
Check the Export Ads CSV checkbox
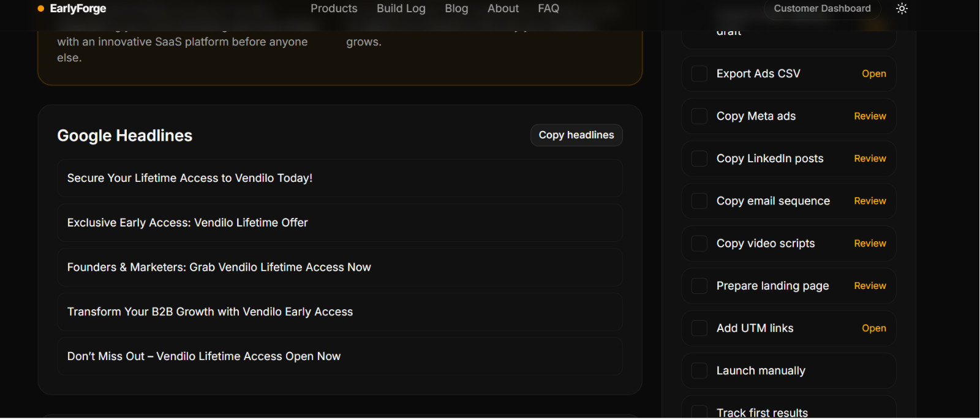pos(699,74)
